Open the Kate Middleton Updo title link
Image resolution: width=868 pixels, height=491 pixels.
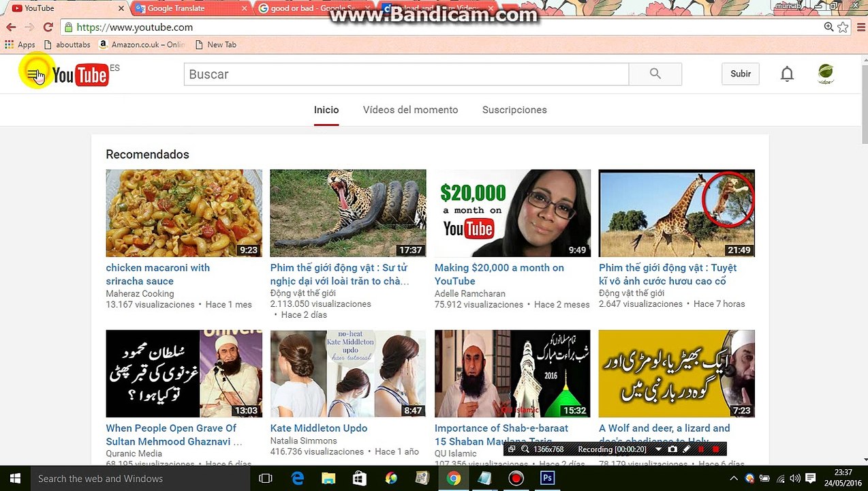pyautogui.click(x=319, y=428)
